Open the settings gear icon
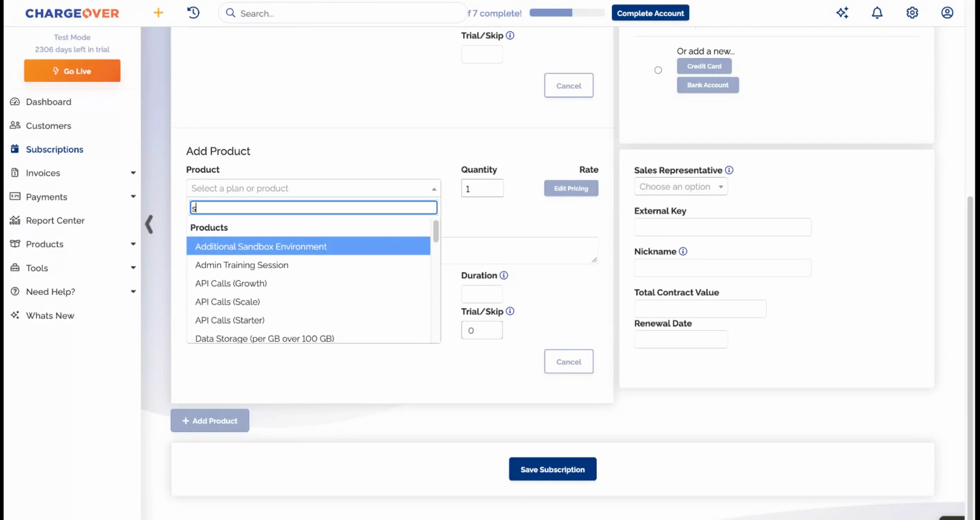 [x=912, y=13]
